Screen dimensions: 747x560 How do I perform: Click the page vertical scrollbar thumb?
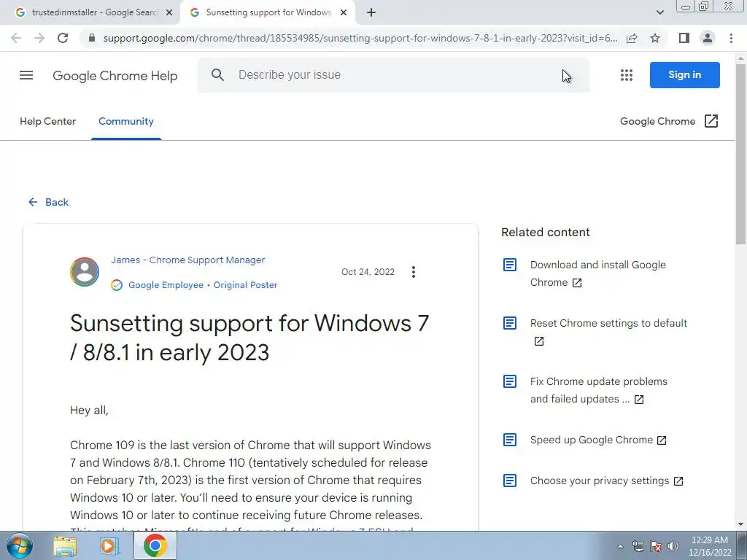[x=740, y=155]
